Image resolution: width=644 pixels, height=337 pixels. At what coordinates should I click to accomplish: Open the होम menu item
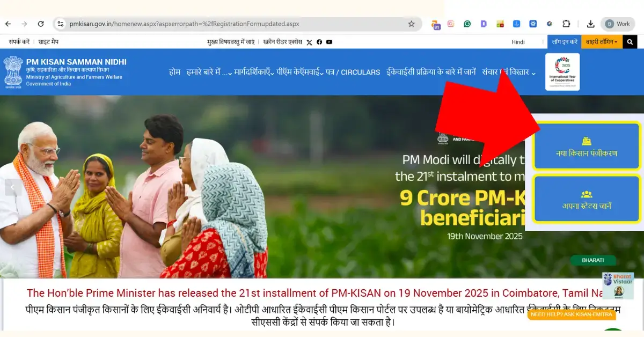tap(174, 72)
